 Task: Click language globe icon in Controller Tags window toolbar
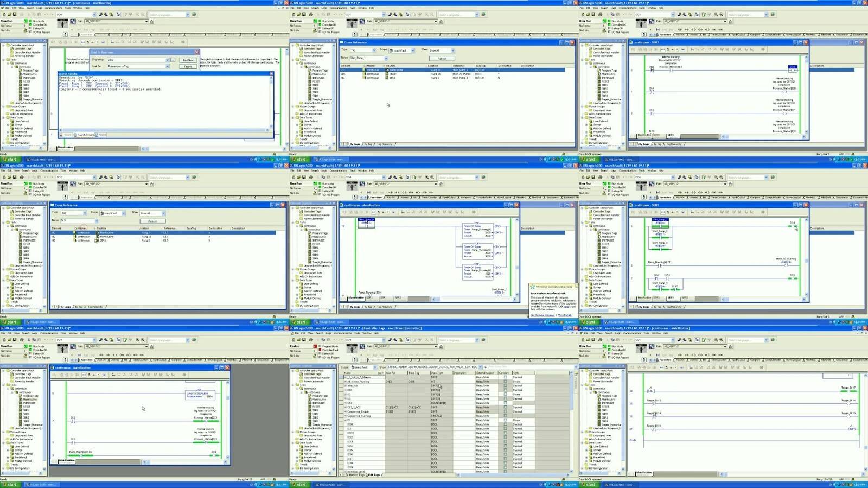(483, 340)
